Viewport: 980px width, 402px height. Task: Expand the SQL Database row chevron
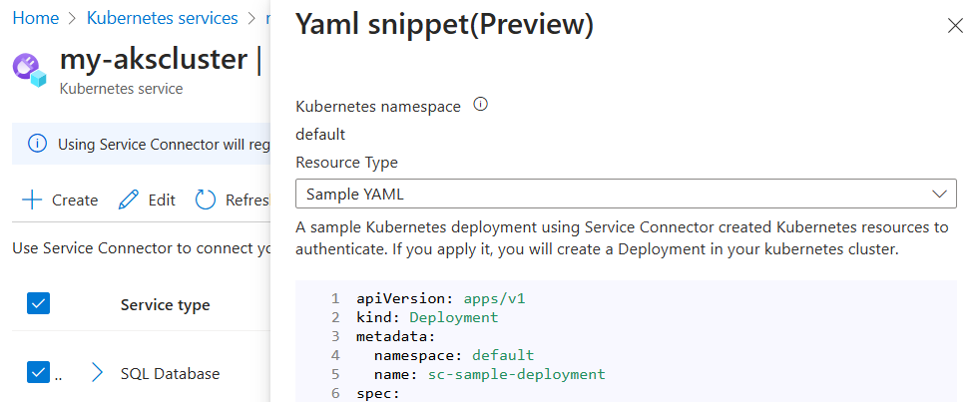(x=97, y=373)
